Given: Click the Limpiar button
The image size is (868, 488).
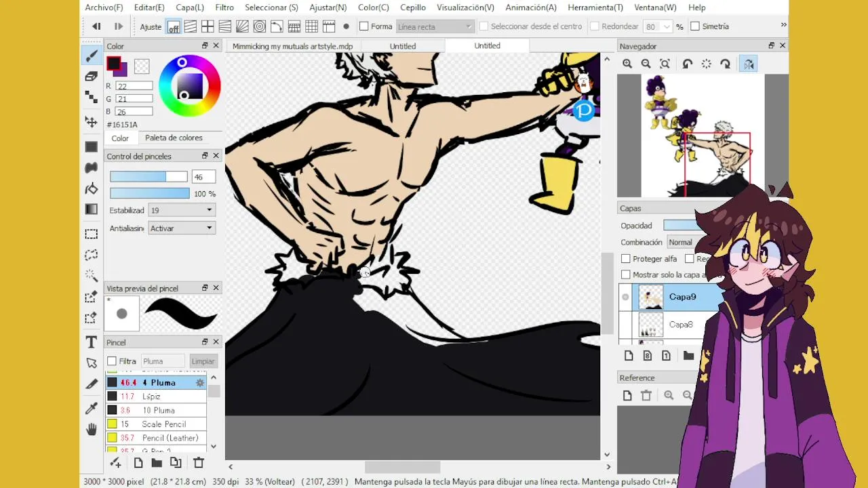Looking at the screenshot, I should (203, 361).
